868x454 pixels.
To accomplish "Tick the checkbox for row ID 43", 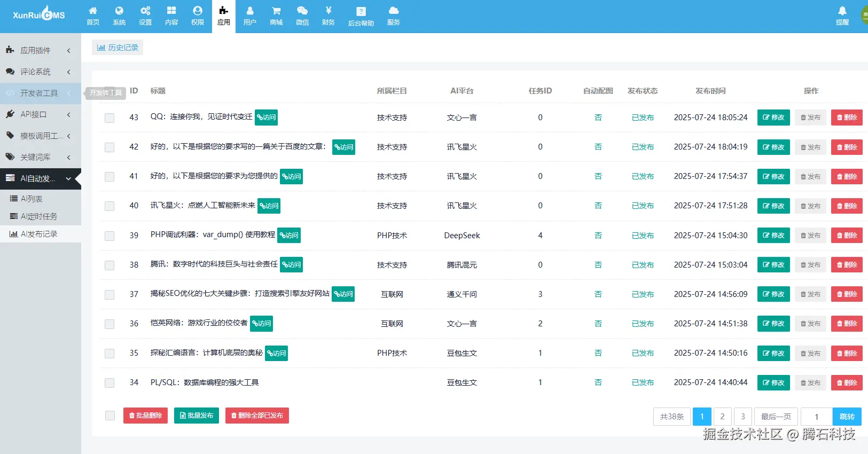I will coord(110,118).
